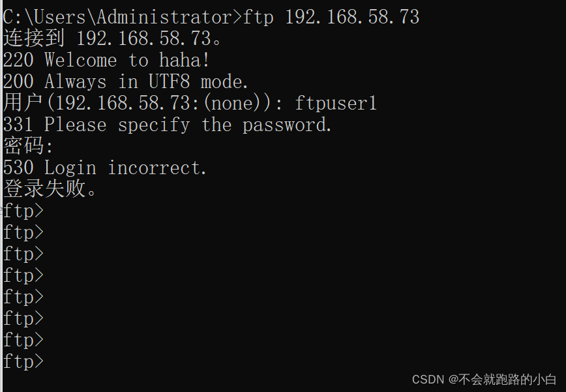This screenshot has height=392, width=566.
Task: Click the sixth ftp> prompt
Action: click(23, 318)
